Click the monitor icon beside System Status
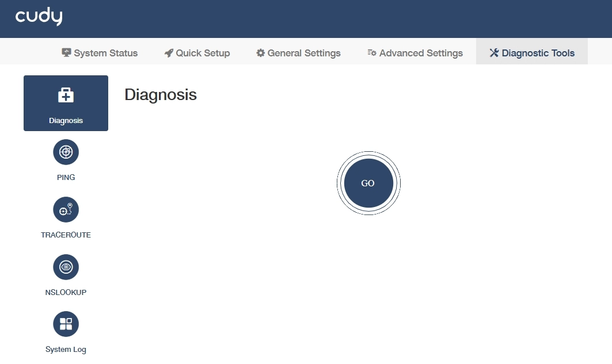The height and width of the screenshot is (364, 612). coord(67,53)
